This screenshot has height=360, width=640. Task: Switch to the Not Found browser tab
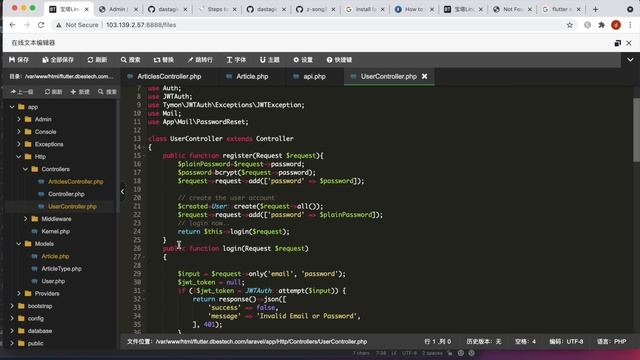[x=513, y=9]
